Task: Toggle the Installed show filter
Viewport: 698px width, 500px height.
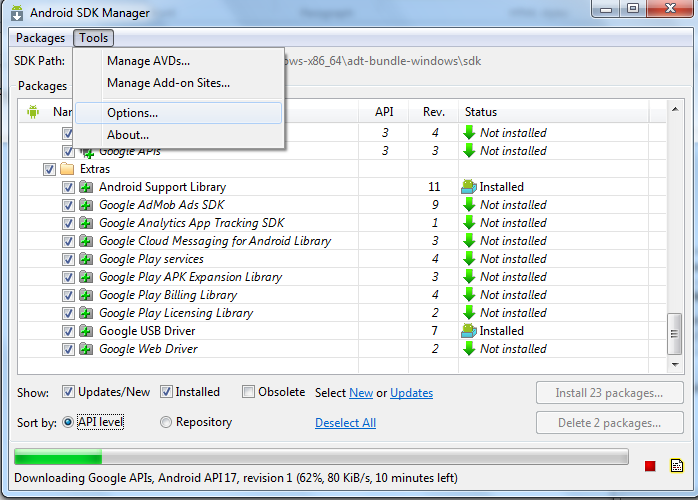Action: point(166,392)
